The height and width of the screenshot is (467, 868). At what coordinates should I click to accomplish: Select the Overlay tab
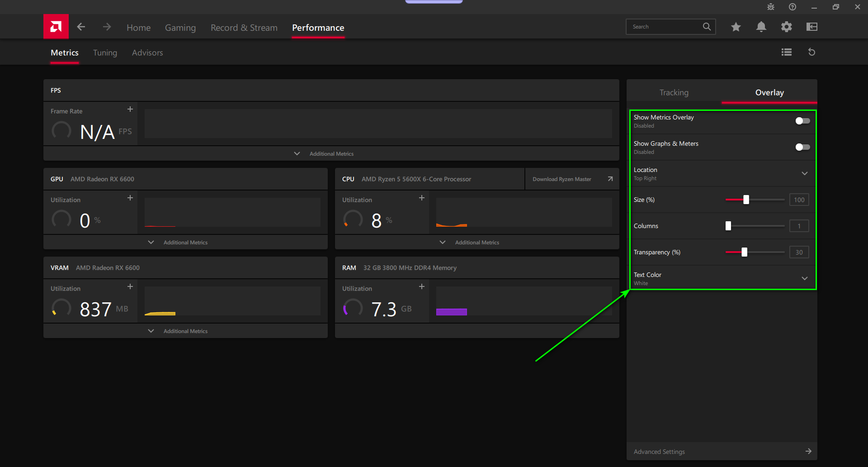tap(769, 92)
